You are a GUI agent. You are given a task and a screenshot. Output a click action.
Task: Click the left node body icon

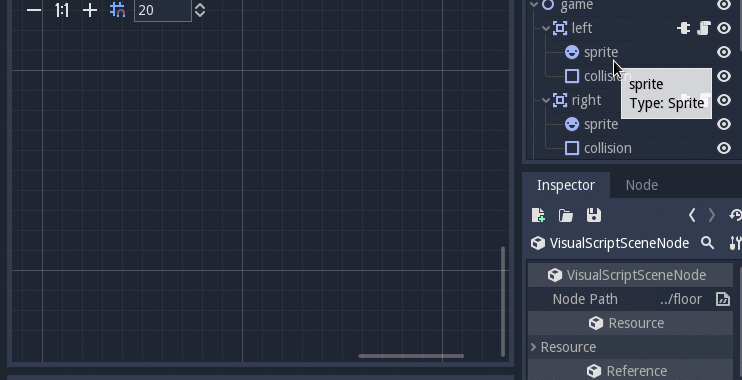coord(560,28)
